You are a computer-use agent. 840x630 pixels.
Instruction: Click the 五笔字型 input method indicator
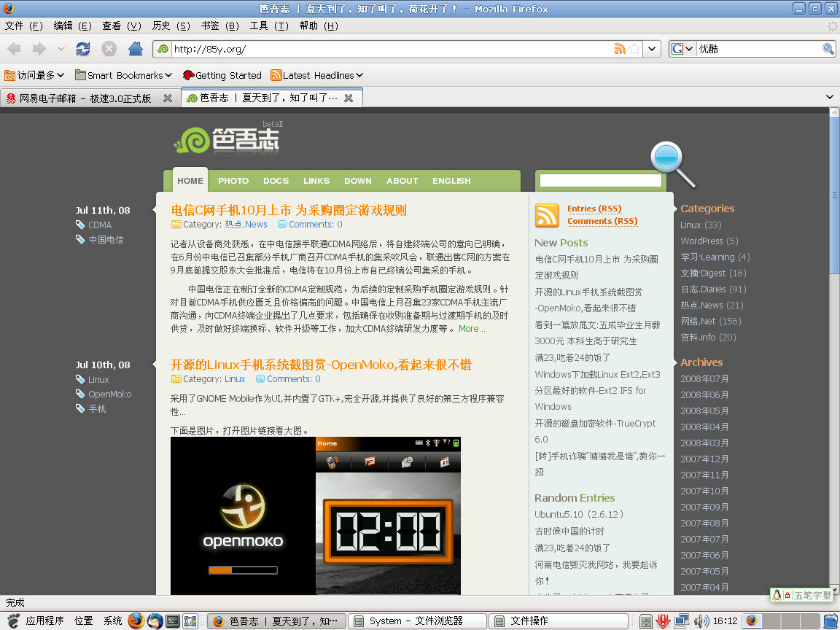click(803, 595)
